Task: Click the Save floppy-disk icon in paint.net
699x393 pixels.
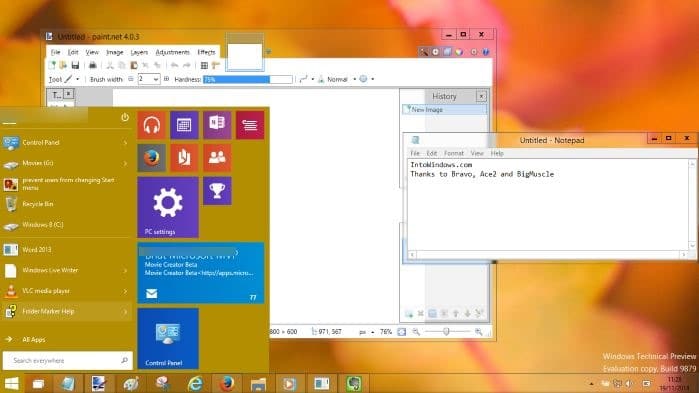Action: pyautogui.click(x=75, y=66)
